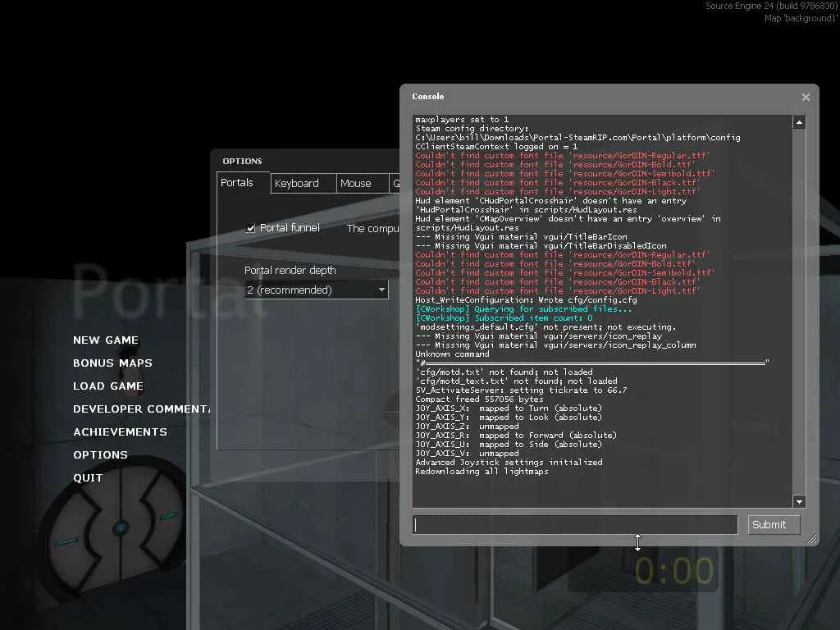Select Quit in main menu
Image resolution: width=840 pixels, height=630 pixels.
click(88, 478)
